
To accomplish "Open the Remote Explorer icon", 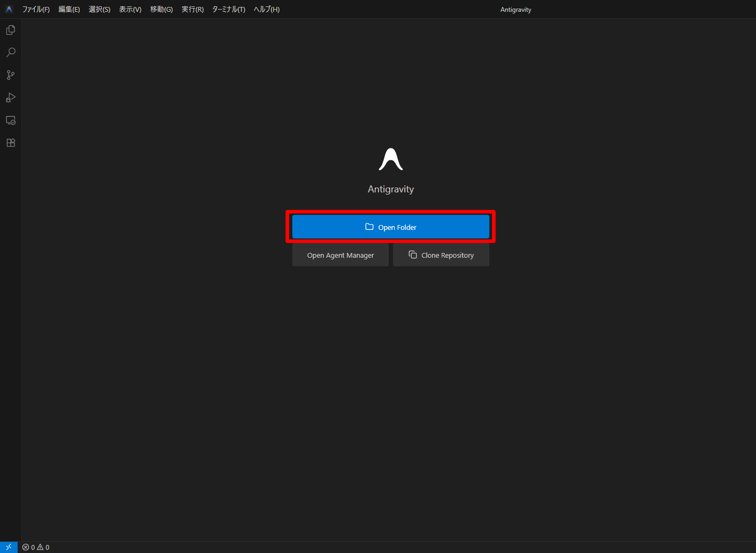I will pos(10,120).
